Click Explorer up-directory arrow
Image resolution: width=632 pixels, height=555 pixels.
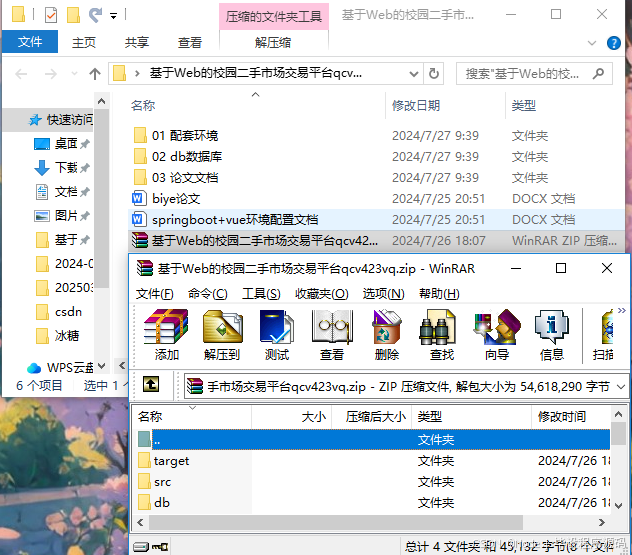[95, 74]
